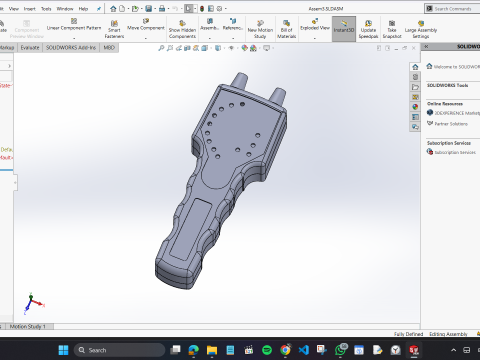The width and height of the screenshot is (480, 360).
Task: Open Smart Fasteners
Action: tap(114, 29)
